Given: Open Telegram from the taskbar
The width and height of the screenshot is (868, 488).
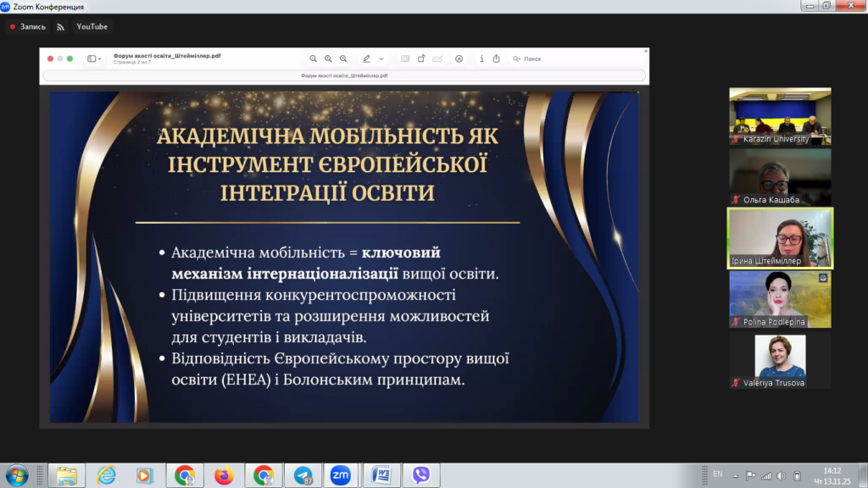Looking at the screenshot, I should pos(302,475).
